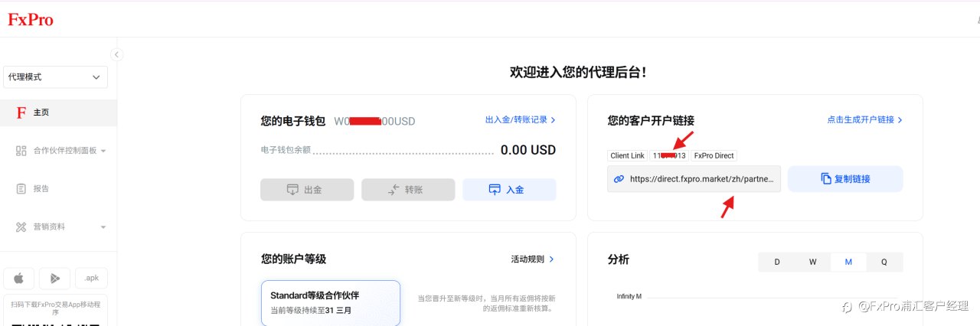980x326 pixels.
Task: Click the report document icon
Action: pyautogui.click(x=21, y=188)
